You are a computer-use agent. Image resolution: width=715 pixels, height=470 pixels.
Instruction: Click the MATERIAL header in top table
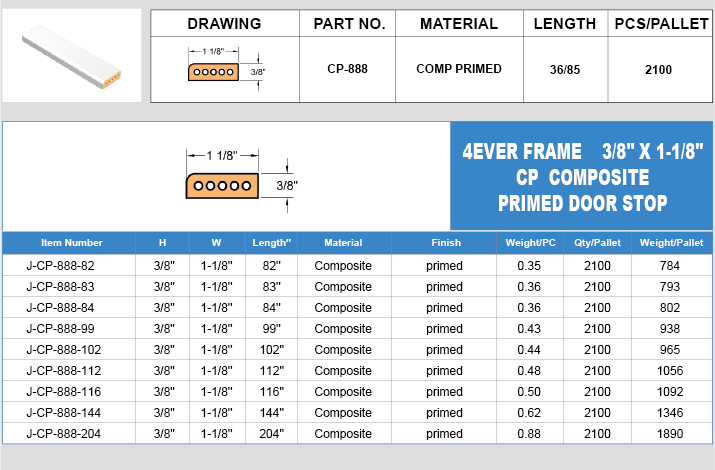point(459,24)
